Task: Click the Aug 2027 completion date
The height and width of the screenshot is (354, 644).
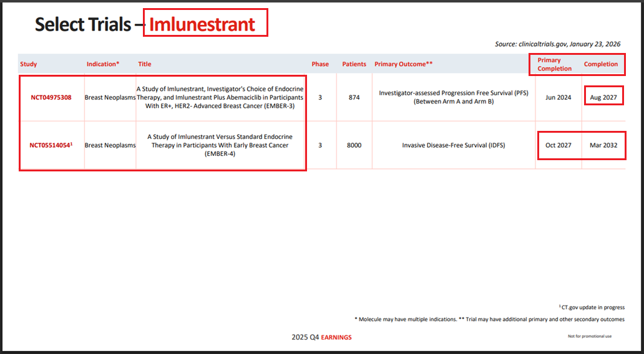Action: [603, 97]
